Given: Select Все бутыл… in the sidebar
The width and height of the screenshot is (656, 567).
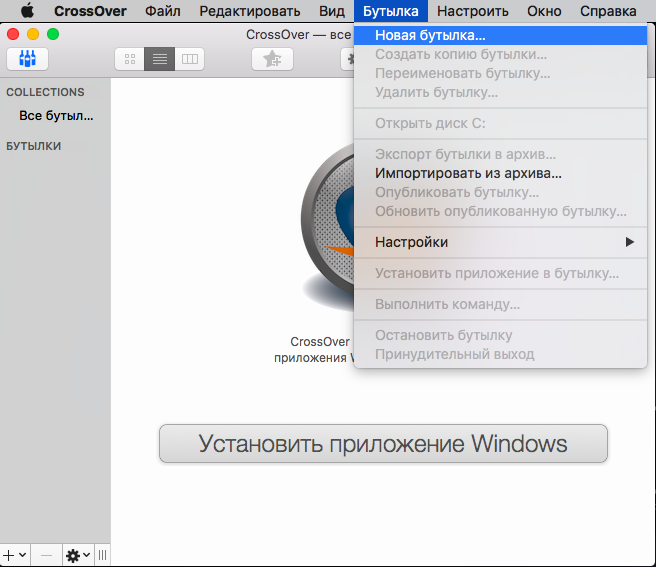Looking at the screenshot, I should coord(56,115).
